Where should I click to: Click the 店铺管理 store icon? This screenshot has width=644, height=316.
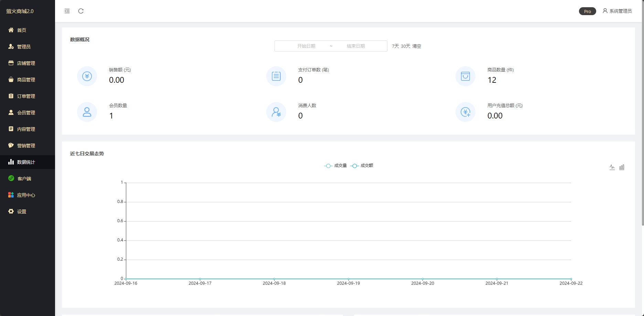11,63
